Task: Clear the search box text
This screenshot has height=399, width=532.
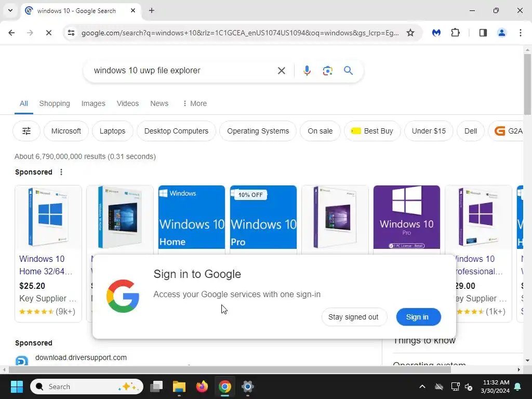Action: 281,71
